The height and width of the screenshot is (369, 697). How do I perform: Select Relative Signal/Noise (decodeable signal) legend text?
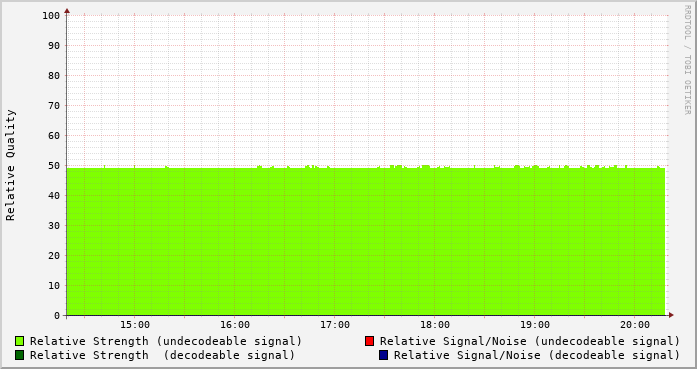click(x=537, y=356)
